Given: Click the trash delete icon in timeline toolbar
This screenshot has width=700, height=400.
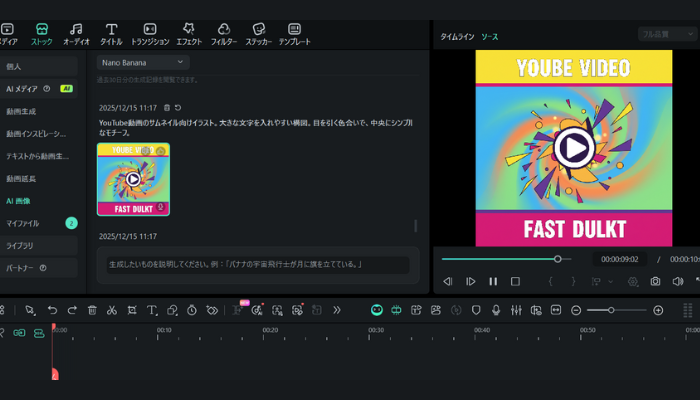Looking at the screenshot, I should 92,310.
